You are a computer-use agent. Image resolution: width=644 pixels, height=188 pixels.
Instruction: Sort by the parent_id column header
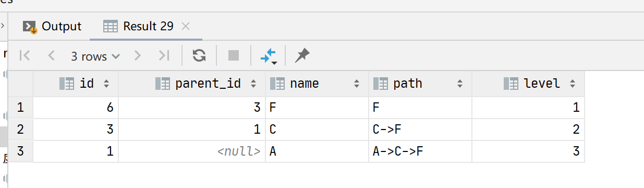(192, 84)
